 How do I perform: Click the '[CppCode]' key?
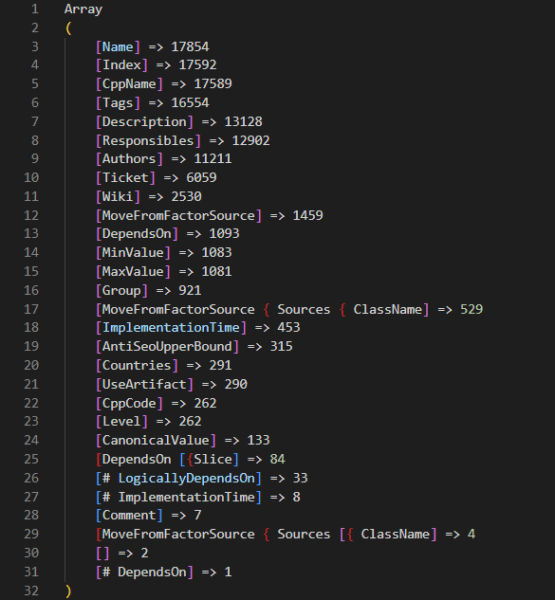coord(129,403)
